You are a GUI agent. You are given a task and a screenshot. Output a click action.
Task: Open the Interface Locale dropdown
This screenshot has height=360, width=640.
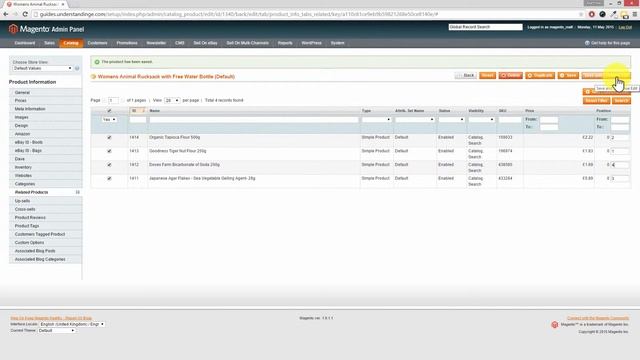coord(72,324)
